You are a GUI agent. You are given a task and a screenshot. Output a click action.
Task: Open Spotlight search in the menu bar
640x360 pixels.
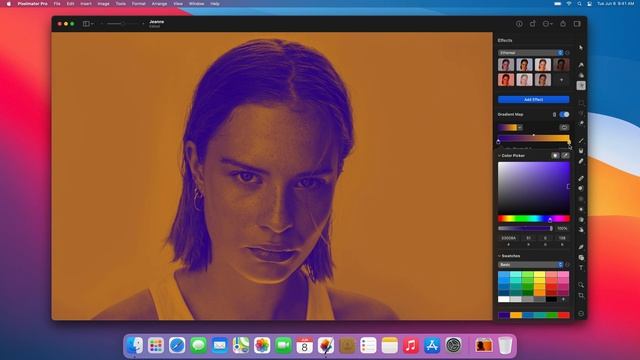pos(579,4)
